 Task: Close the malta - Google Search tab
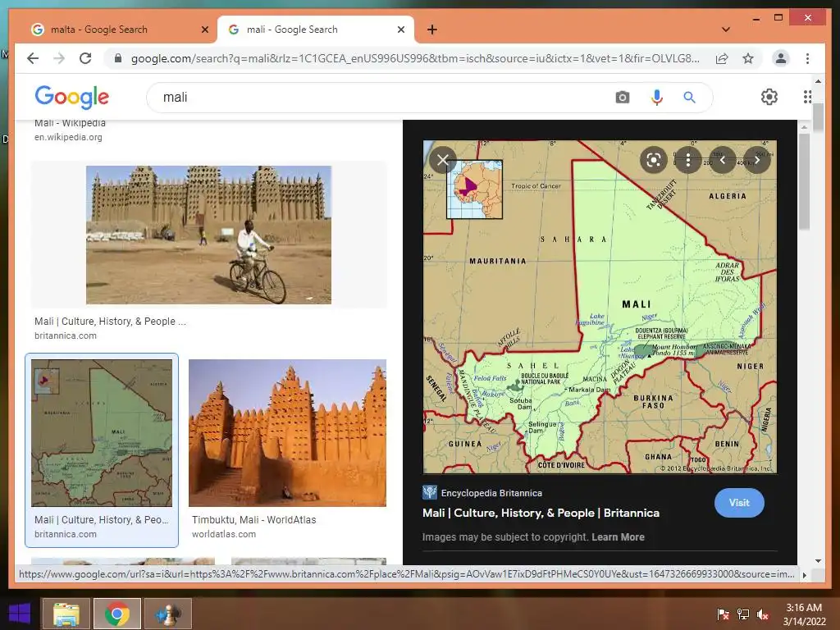pos(204,30)
